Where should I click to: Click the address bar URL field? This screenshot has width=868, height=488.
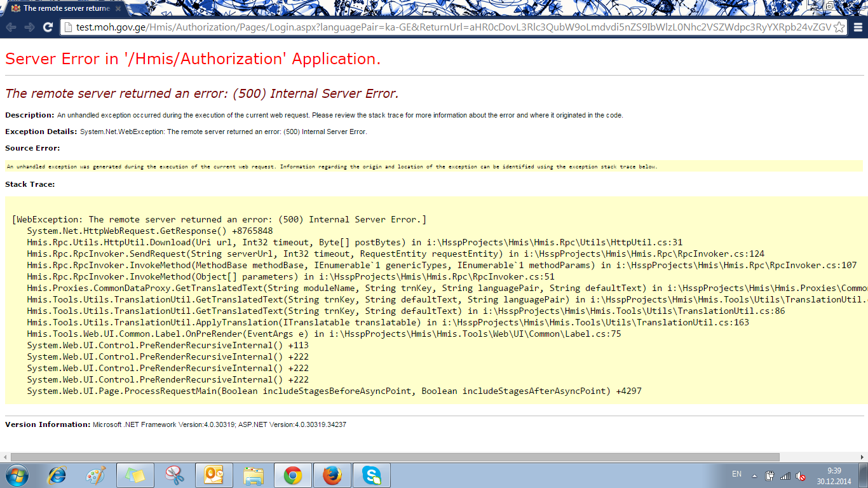pos(445,27)
